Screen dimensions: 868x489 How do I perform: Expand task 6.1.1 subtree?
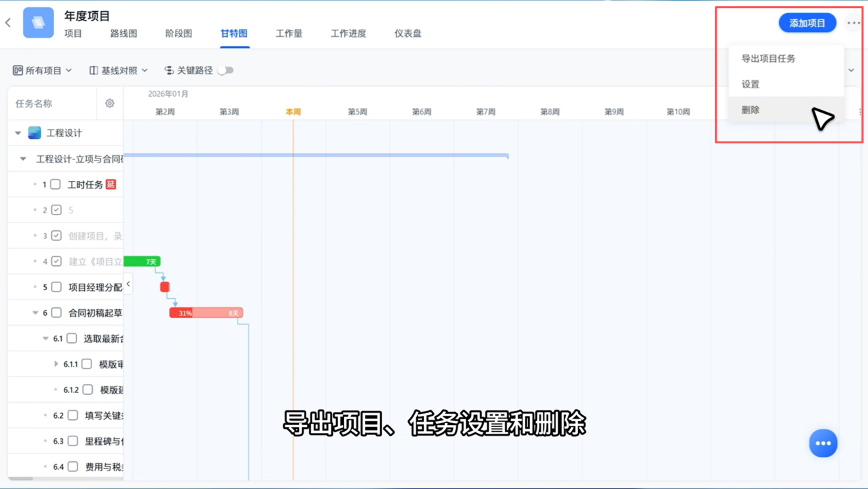[56, 364]
